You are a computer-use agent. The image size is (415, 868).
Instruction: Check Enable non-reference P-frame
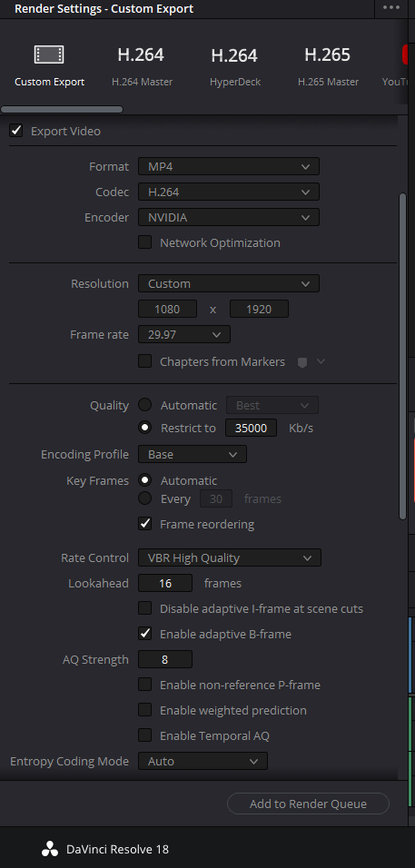[x=145, y=685]
